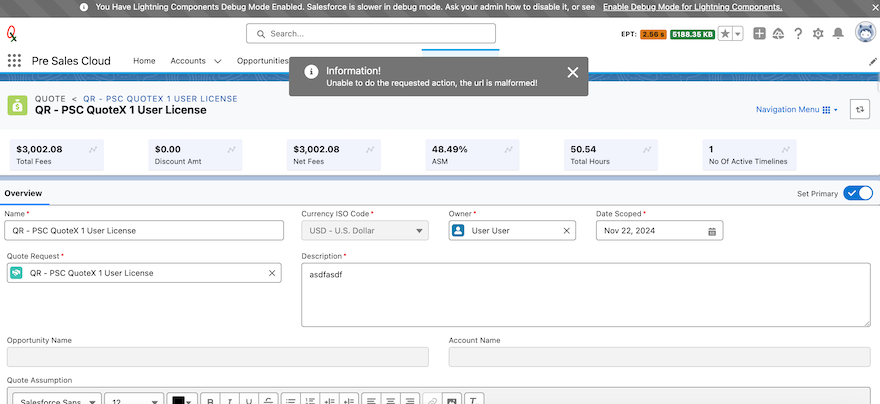
Task: Open the Trailhead guidance icon
Action: (778, 34)
